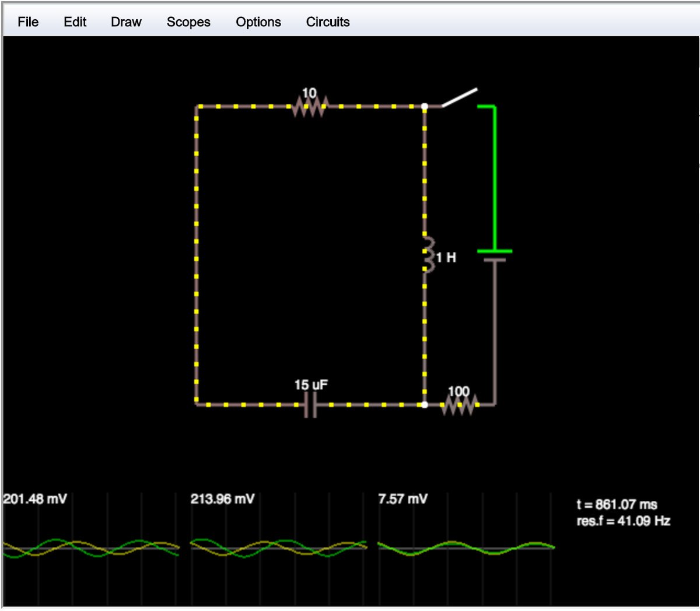Viewport: 700px width, 611px height.
Task: Click the 1 H inductor label
Action: tap(446, 257)
